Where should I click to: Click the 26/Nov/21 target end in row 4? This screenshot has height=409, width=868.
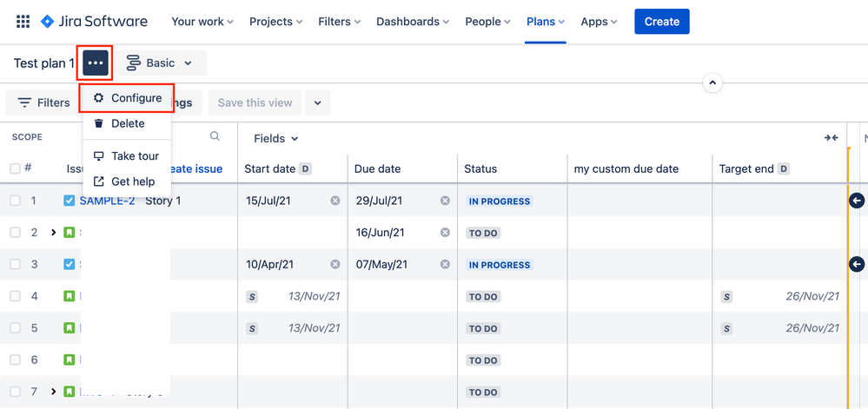pyautogui.click(x=812, y=297)
